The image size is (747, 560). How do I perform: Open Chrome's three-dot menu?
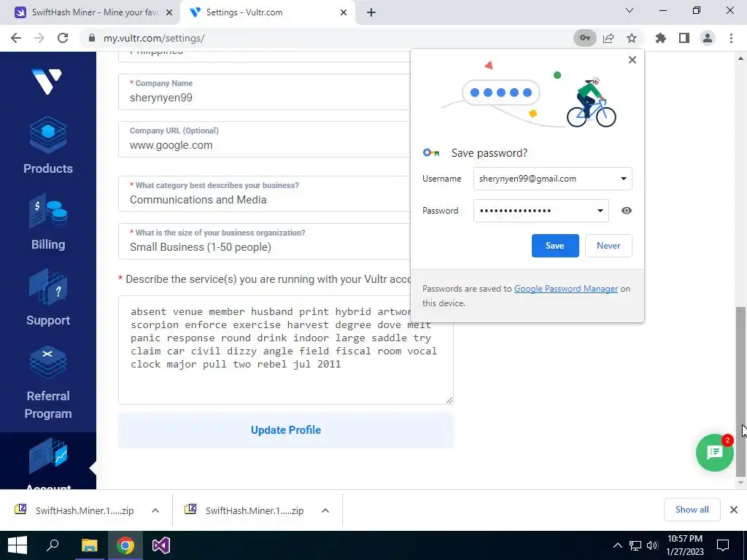pyautogui.click(x=731, y=38)
